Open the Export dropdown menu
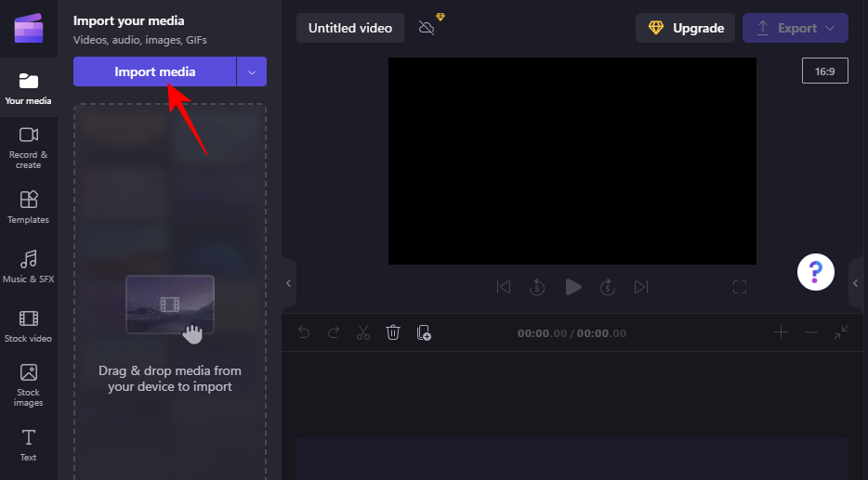Image resolution: width=868 pixels, height=480 pixels. [795, 28]
